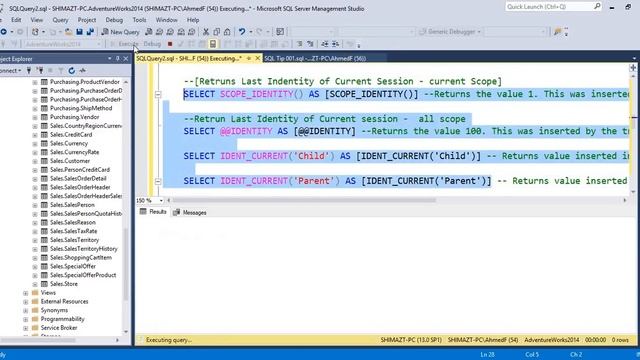The width and height of the screenshot is (640, 360).
Task: Select the SQLQuery2.sql Executing tab
Action: pos(189,58)
